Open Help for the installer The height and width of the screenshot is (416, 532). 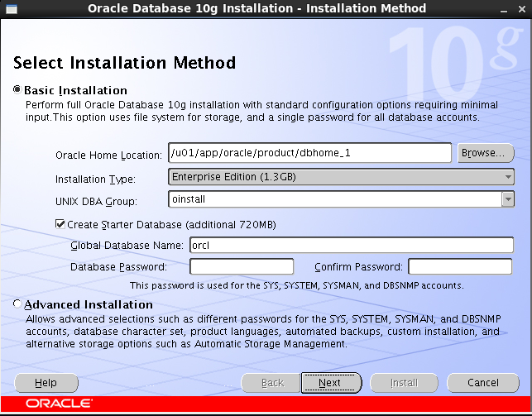tap(46, 383)
